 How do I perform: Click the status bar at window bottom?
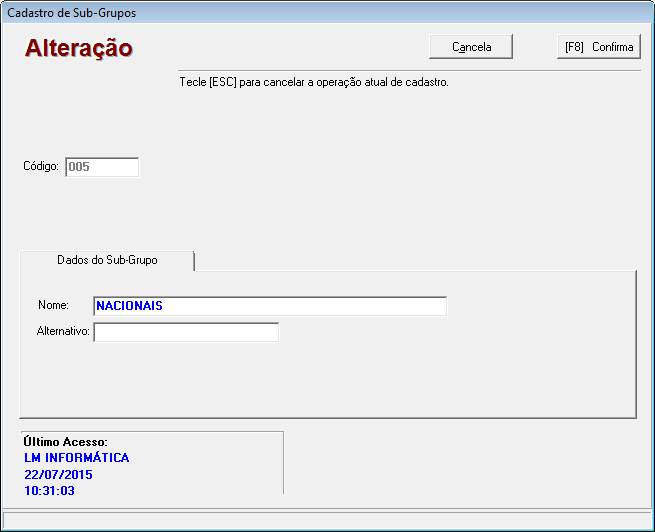[327, 520]
